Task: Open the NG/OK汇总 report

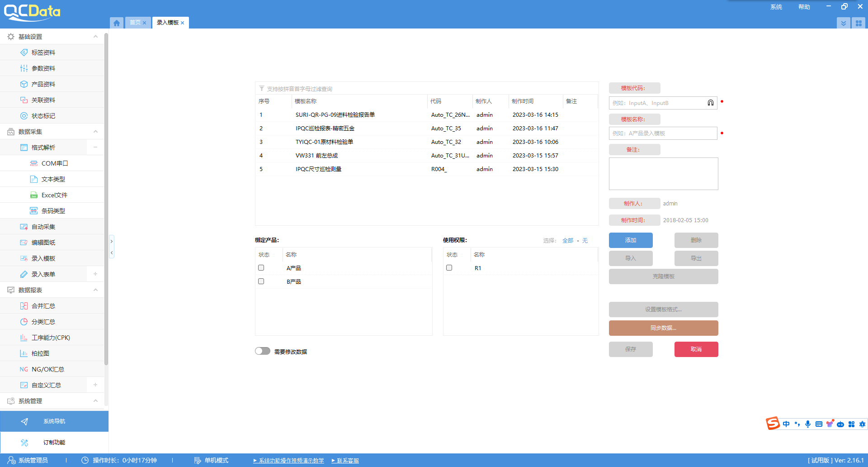Action: [x=47, y=369]
